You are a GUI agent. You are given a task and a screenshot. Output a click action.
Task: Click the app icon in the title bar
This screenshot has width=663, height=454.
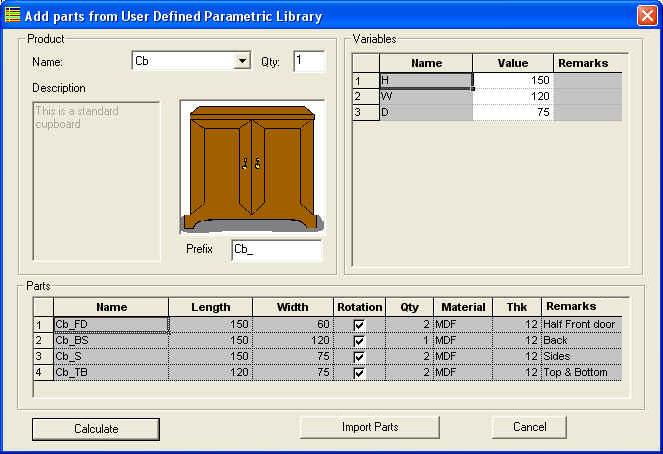coord(13,15)
